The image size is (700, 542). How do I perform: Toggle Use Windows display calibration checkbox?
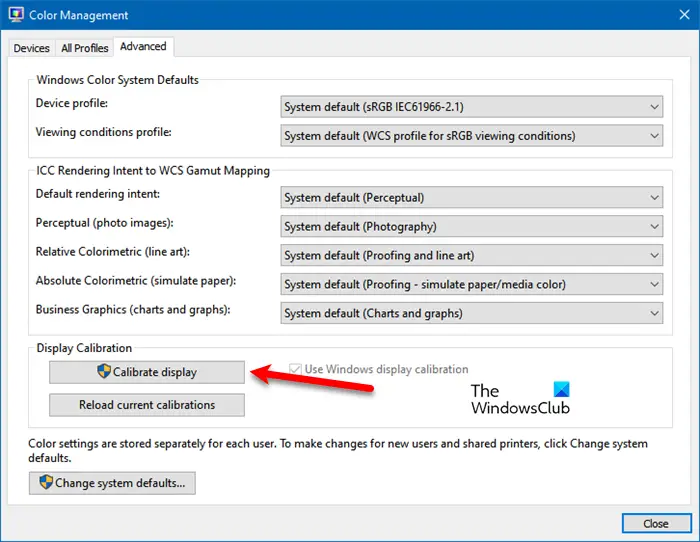(x=295, y=370)
